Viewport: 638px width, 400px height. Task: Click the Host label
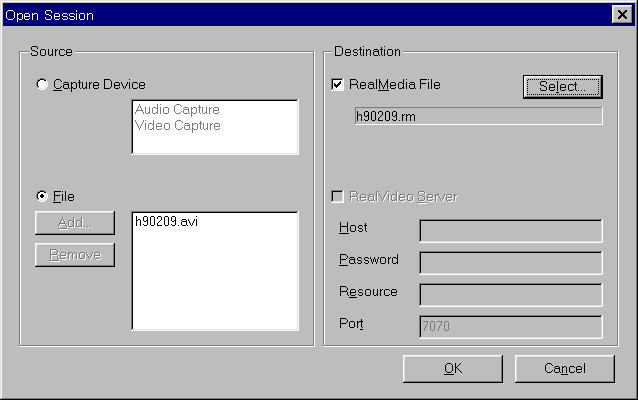tap(353, 227)
